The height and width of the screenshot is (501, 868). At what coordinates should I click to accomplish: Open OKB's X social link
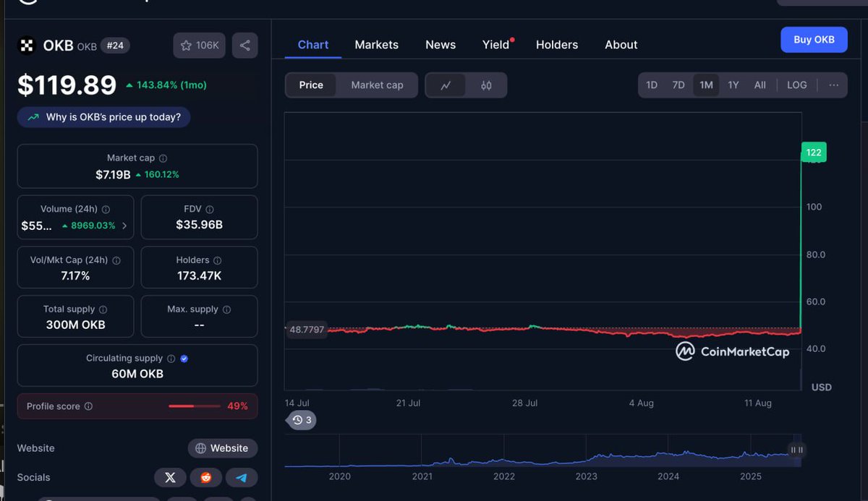click(170, 478)
